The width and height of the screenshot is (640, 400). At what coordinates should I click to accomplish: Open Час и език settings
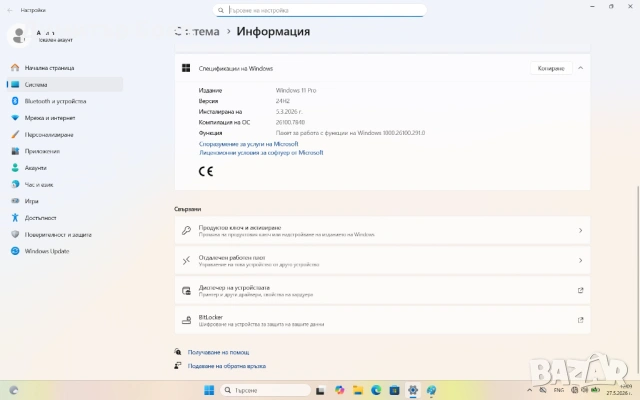coord(64,184)
